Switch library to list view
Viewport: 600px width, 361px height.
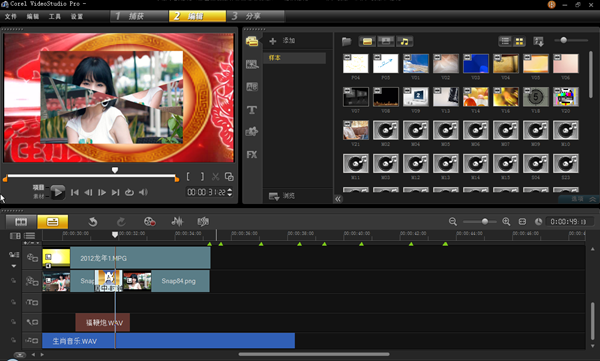(x=505, y=41)
